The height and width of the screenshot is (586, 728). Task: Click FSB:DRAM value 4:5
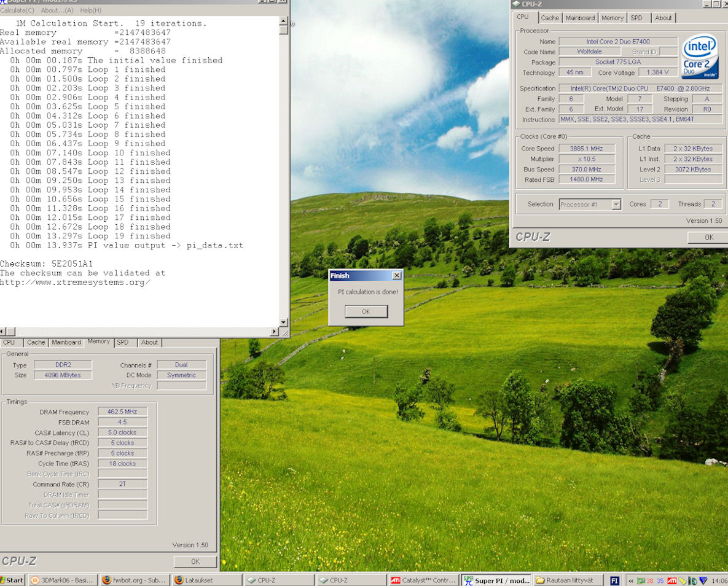(x=122, y=422)
